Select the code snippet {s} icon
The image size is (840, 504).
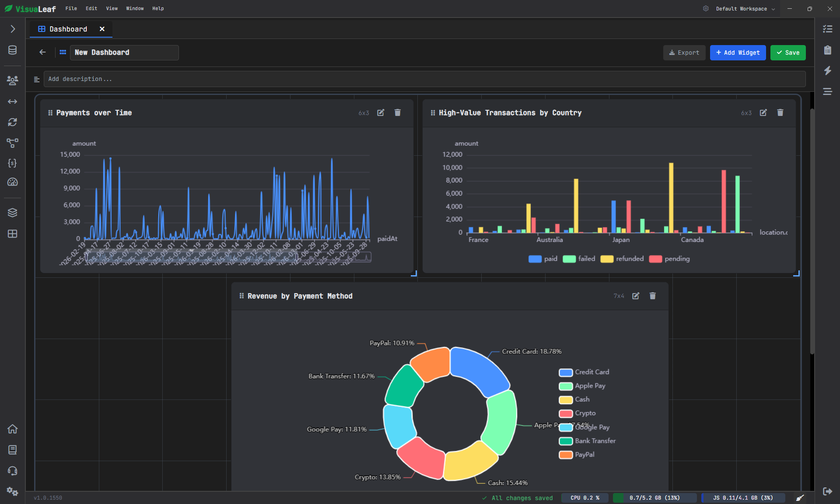tap(12, 163)
